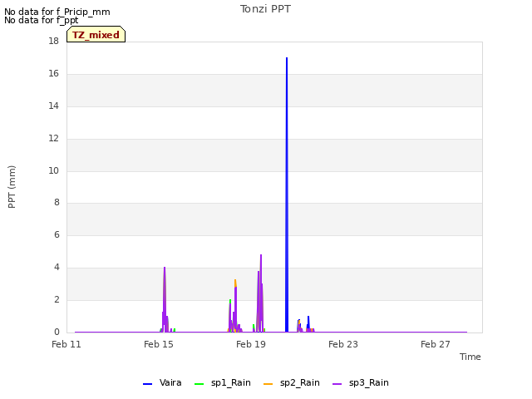Click the Time x-axis label
This screenshot has height=399, width=532.
470,357
